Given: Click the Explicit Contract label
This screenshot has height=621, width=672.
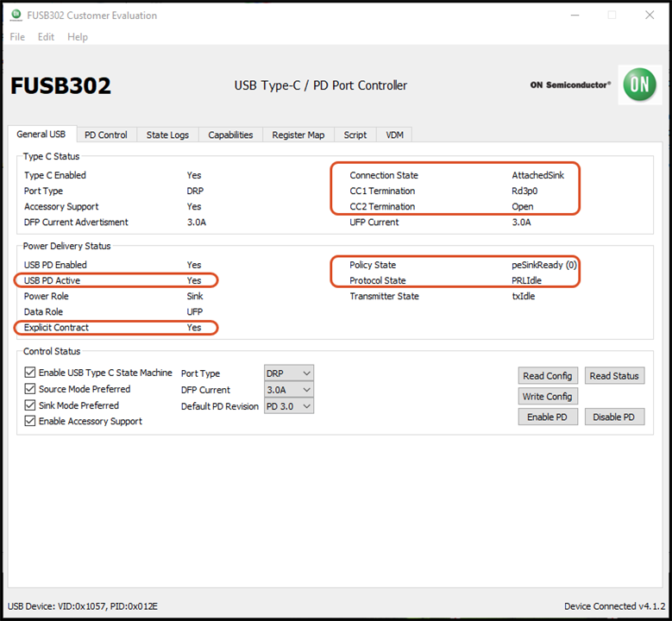Looking at the screenshot, I should click(x=56, y=328).
